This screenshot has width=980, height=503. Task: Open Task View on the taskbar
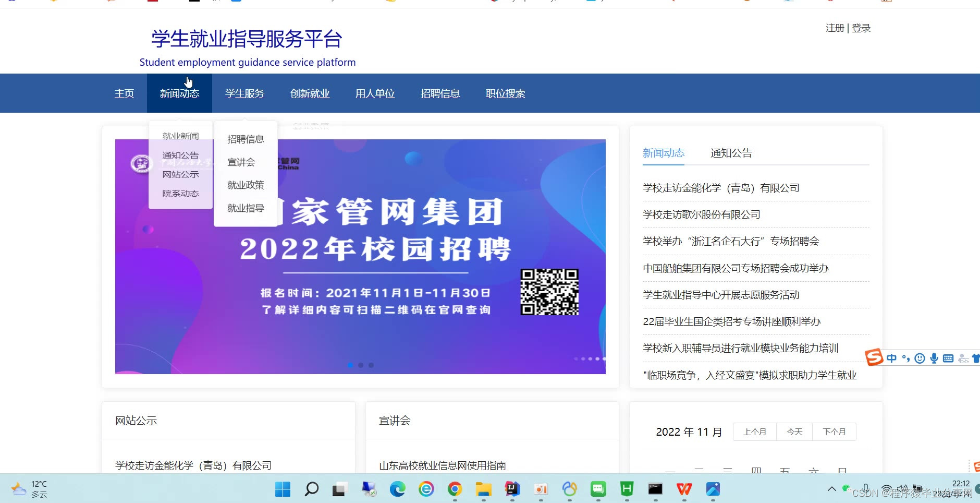tap(339, 489)
